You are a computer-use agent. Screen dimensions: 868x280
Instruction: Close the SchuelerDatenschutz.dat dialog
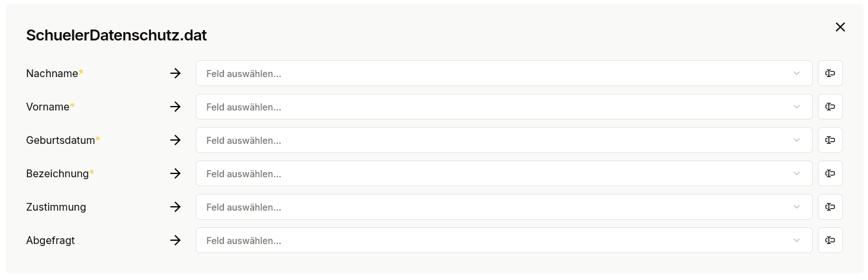[x=840, y=27]
